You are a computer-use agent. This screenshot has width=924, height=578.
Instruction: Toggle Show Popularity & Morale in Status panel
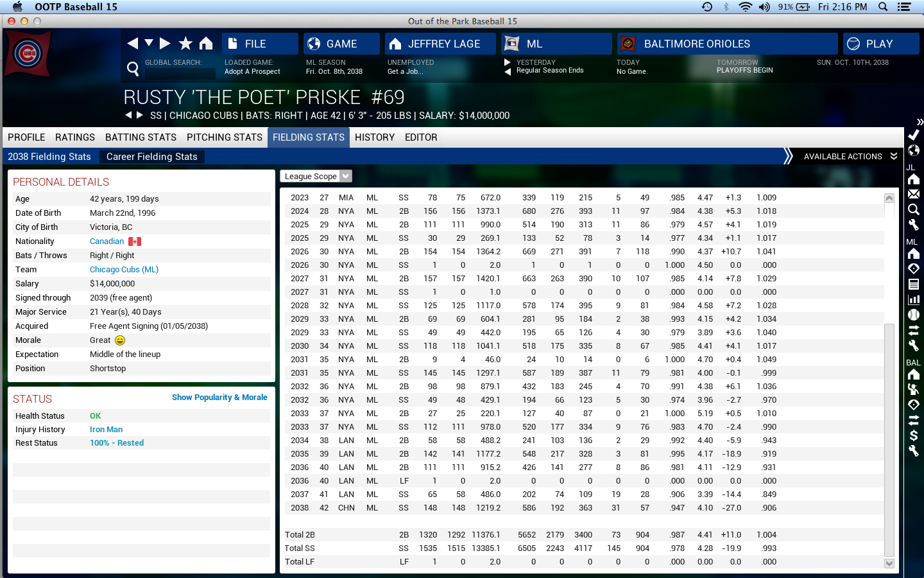(219, 398)
